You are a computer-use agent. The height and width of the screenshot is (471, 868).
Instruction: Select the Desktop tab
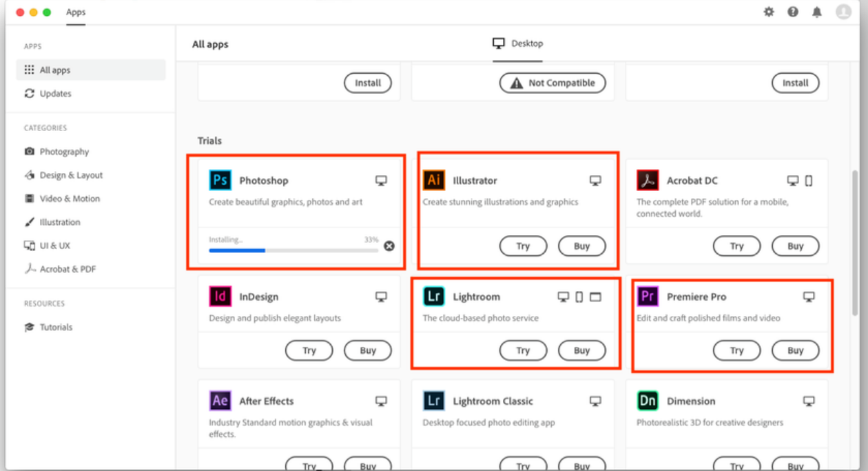pyautogui.click(x=518, y=43)
